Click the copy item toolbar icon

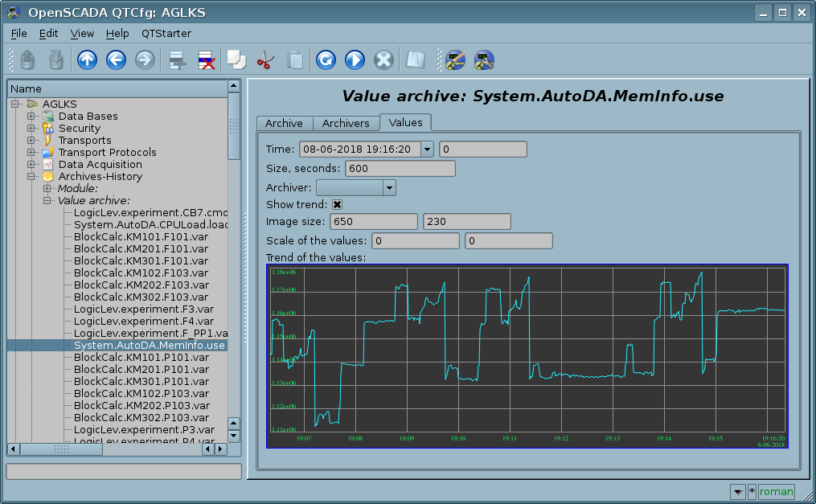[x=236, y=60]
